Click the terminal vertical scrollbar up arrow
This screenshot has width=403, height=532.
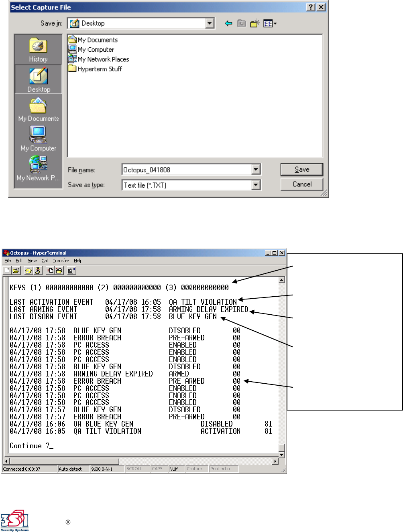282,280
